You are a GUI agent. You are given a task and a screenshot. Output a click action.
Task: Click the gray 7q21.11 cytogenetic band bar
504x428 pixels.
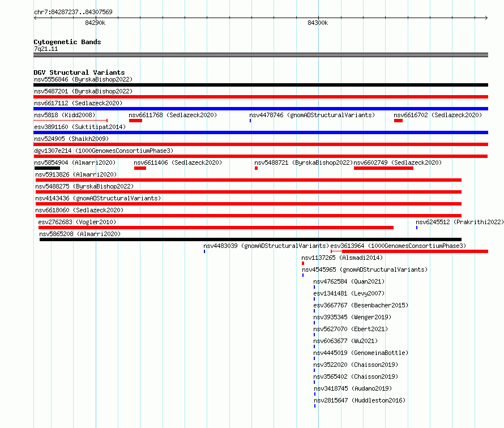(260, 55)
